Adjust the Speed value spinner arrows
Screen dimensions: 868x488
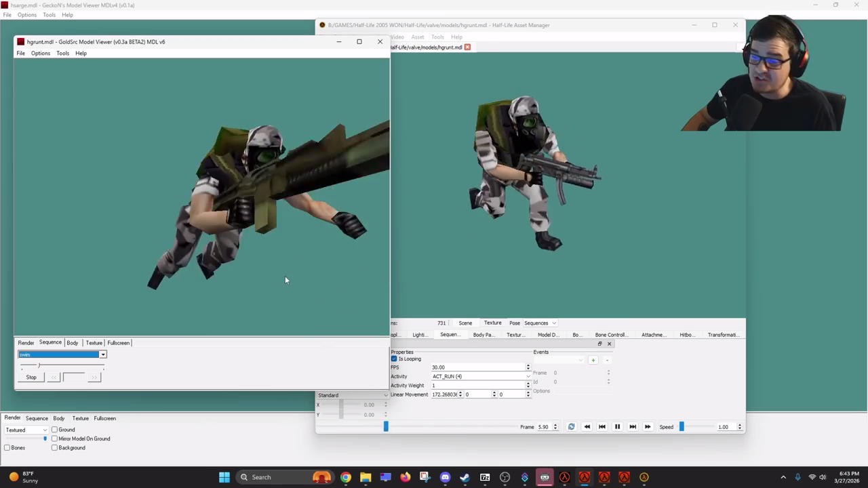coord(740,427)
